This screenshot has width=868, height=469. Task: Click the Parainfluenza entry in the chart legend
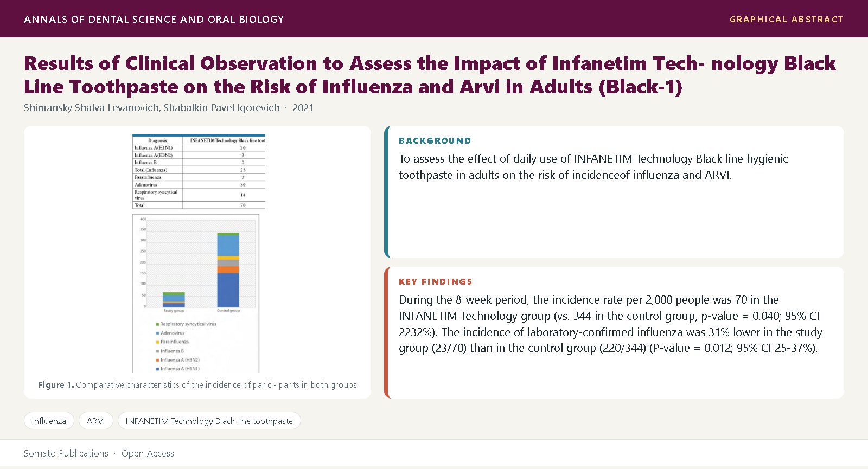pos(173,342)
